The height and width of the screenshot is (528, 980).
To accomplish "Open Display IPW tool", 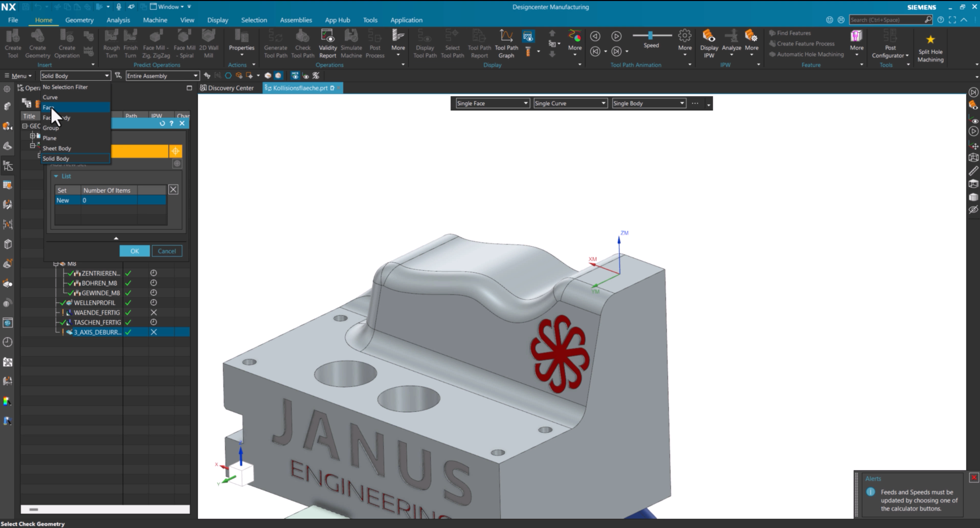I will point(709,43).
